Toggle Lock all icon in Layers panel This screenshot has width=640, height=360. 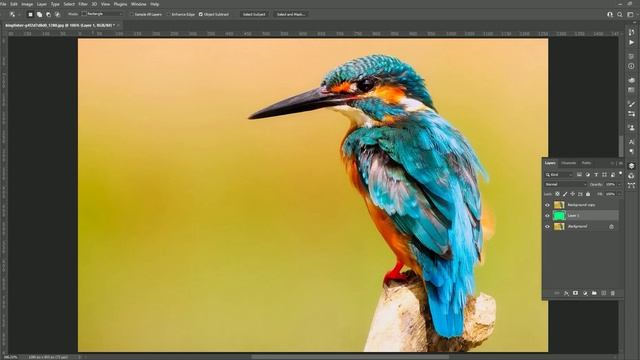tap(588, 194)
